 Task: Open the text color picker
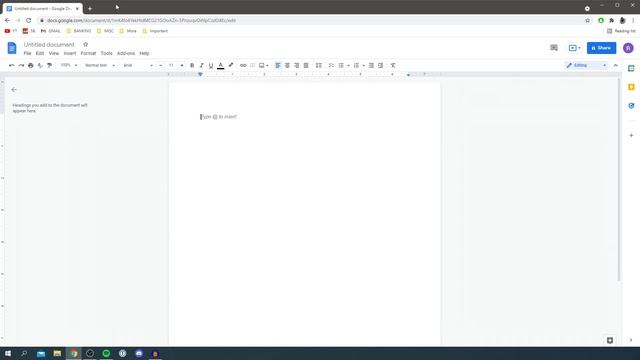click(220, 65)
